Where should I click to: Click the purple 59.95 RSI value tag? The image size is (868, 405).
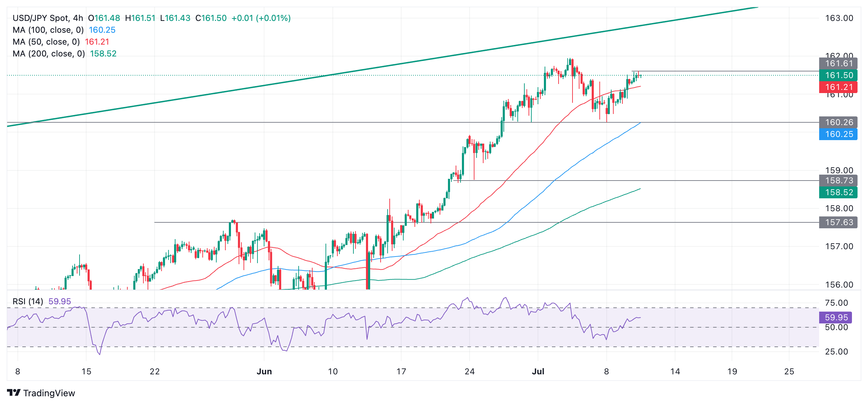click(836, 318)
